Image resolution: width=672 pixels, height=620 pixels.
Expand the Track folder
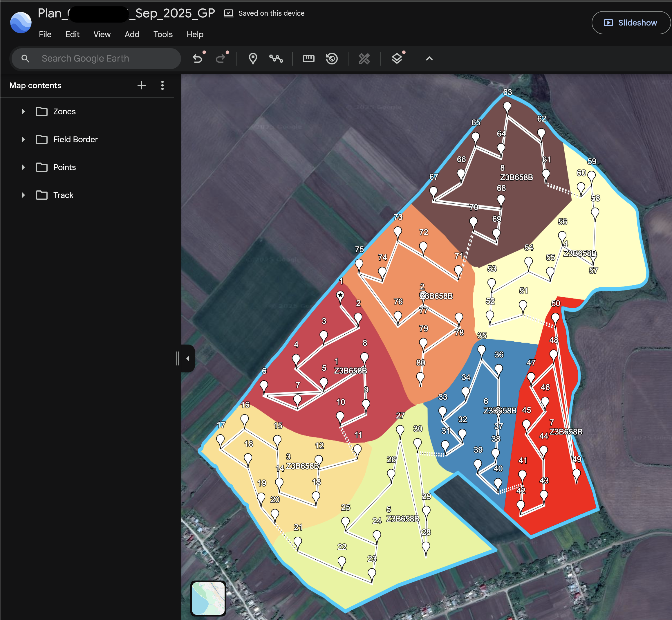pos(23,195)
